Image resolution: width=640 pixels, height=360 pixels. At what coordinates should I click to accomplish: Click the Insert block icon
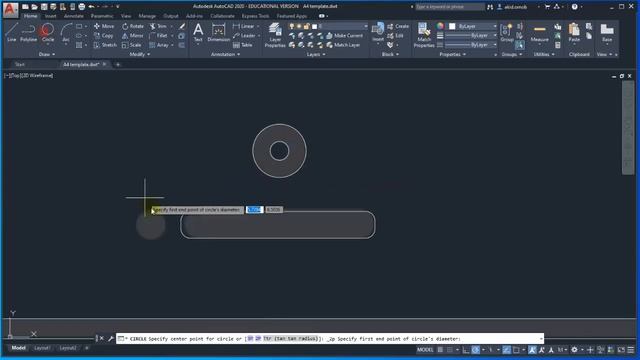tap(378, 32)
